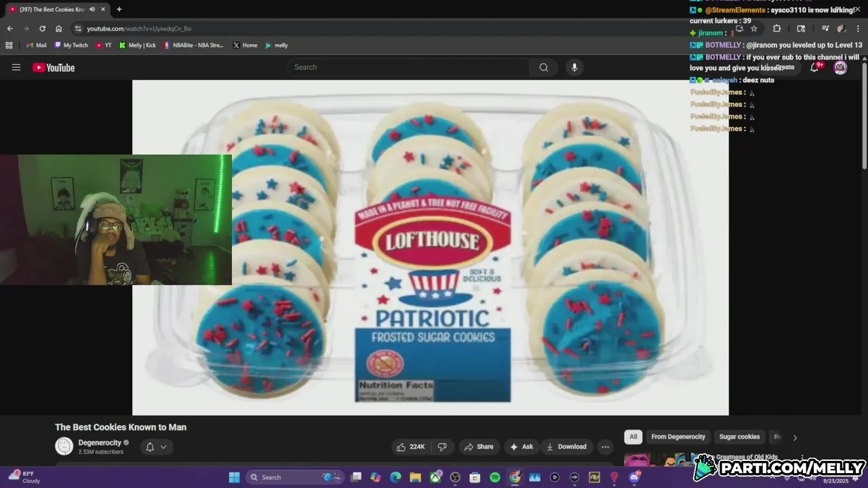
Task: Show more filter chips with right arrow
Action: point(795,437)
